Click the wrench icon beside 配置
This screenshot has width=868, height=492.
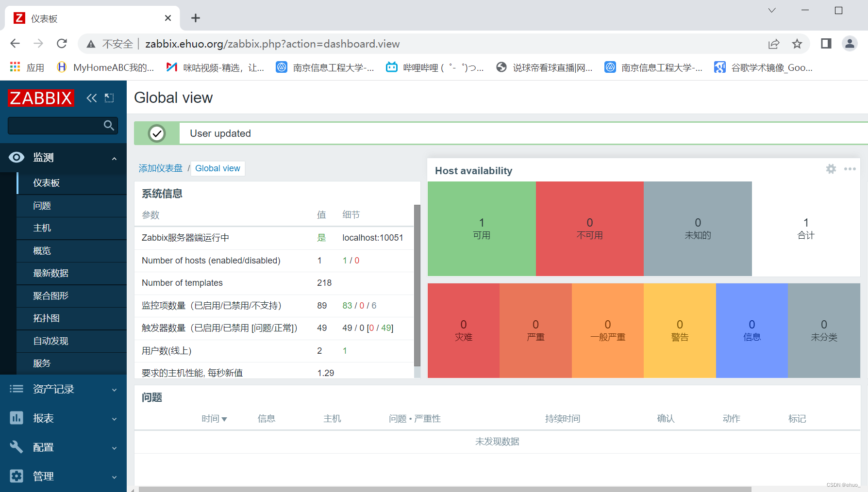click(17, 447)
